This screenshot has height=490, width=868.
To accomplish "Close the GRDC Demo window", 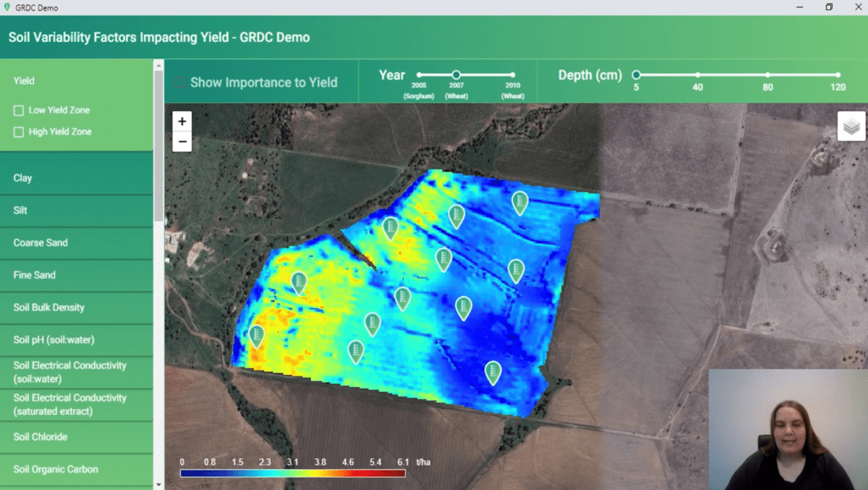I will pos(857,7).
